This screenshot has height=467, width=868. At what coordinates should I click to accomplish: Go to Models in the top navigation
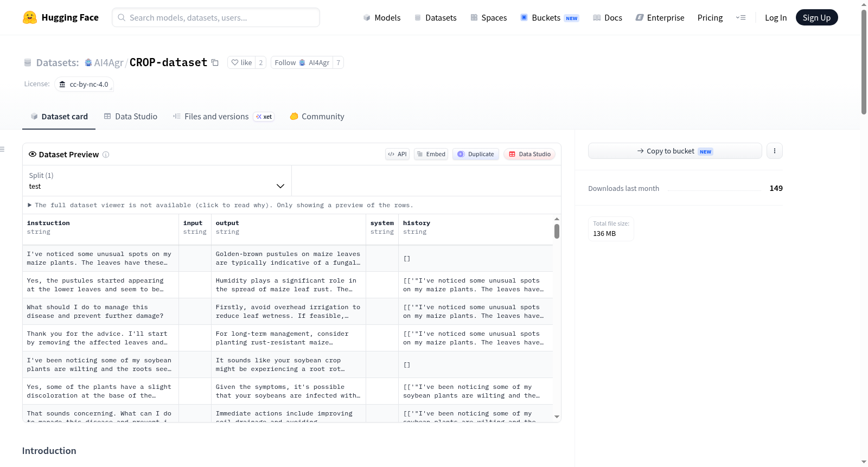(381, 17)
